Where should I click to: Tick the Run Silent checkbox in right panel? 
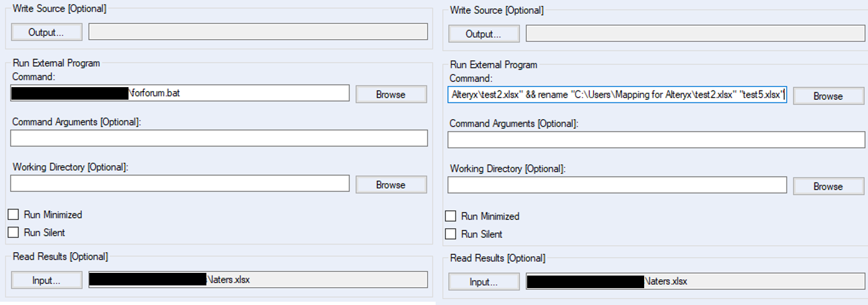451,234
